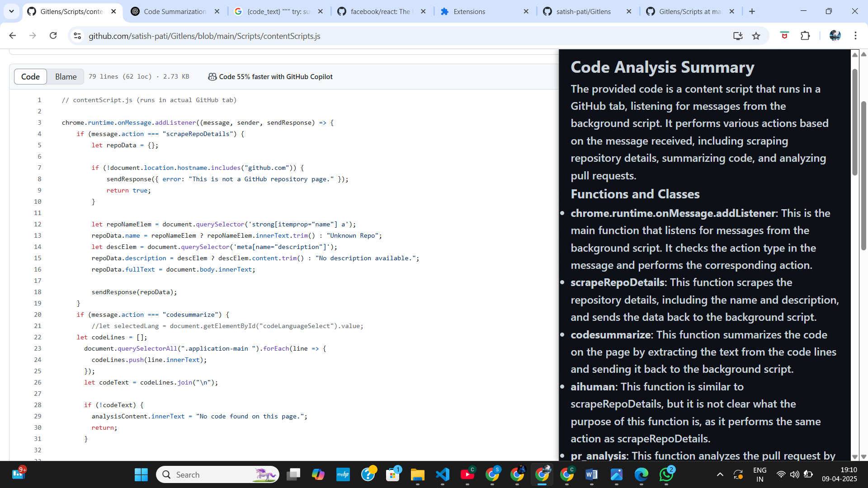Reload the current page
This screenshot has width=868, height=488.
click(53, 36)
